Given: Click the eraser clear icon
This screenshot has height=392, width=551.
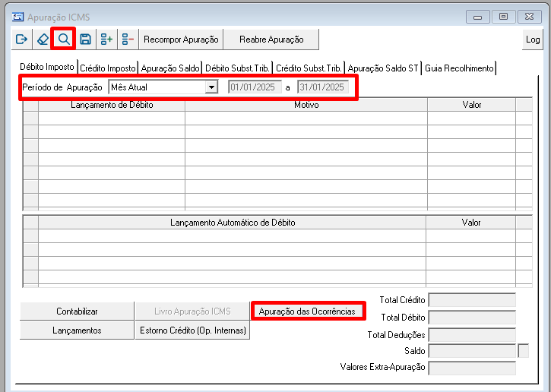Looking at the screenshot, I should pyautogui.click(x=43, y=39).
